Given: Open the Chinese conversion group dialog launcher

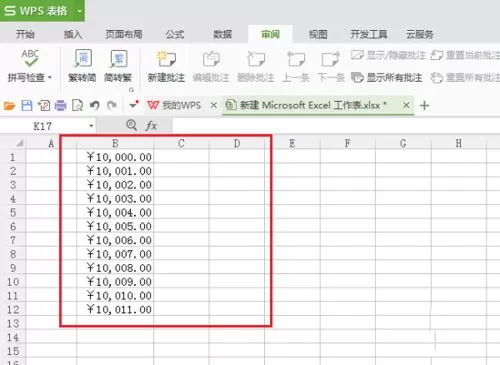Looking at the screenshot, I should click(131, 89).
